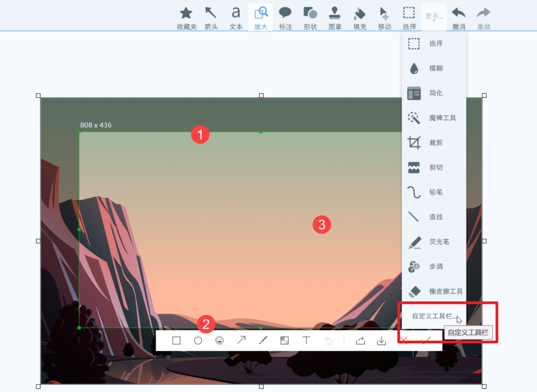Image resolution: width=537 pixels, height=392 pixels.
Task: Select the 填充 fill bucket tool
Action: click(360, 18)
